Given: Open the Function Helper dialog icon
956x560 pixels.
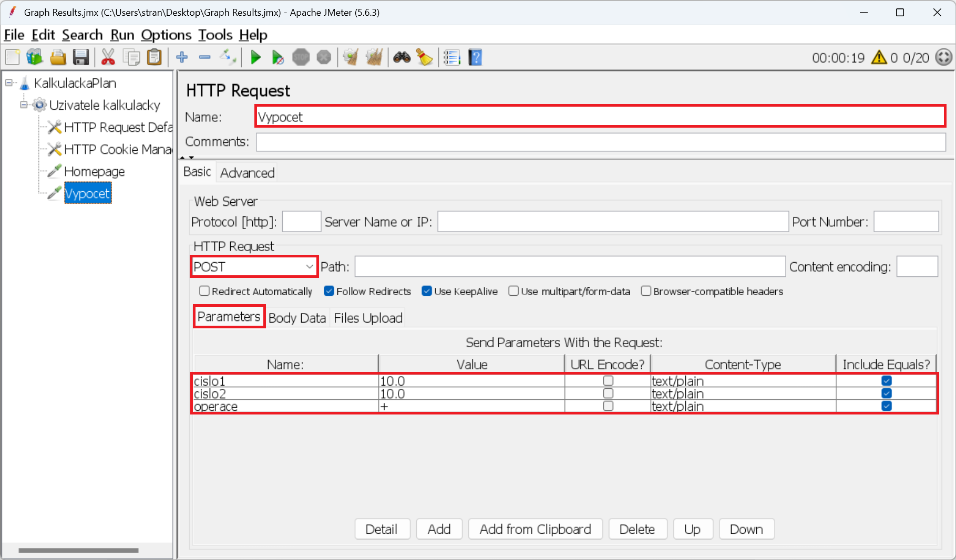Looking at the screenshot, I should (x=452, y=57).
